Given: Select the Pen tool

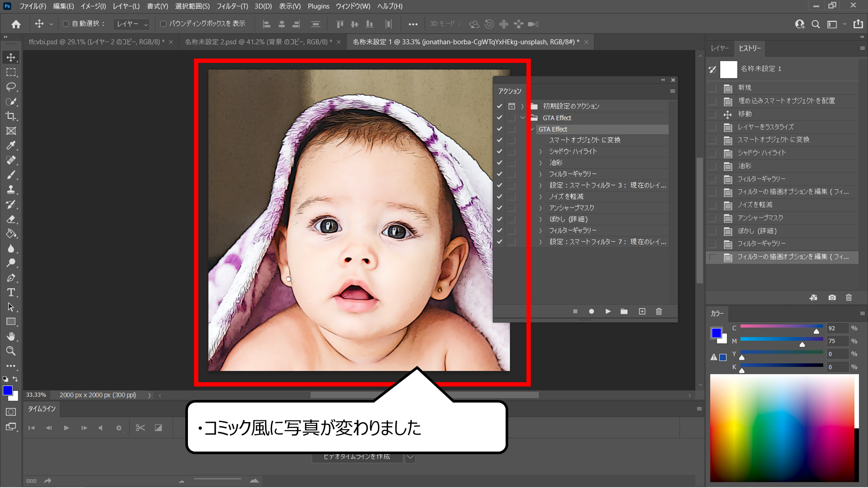Looking at the screenshot, I should [11, 278].
